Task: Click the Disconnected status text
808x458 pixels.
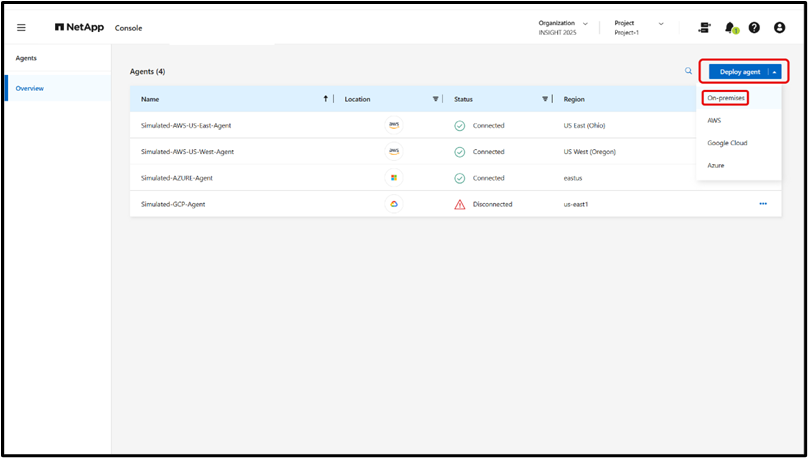Action: tap(493, 204)
